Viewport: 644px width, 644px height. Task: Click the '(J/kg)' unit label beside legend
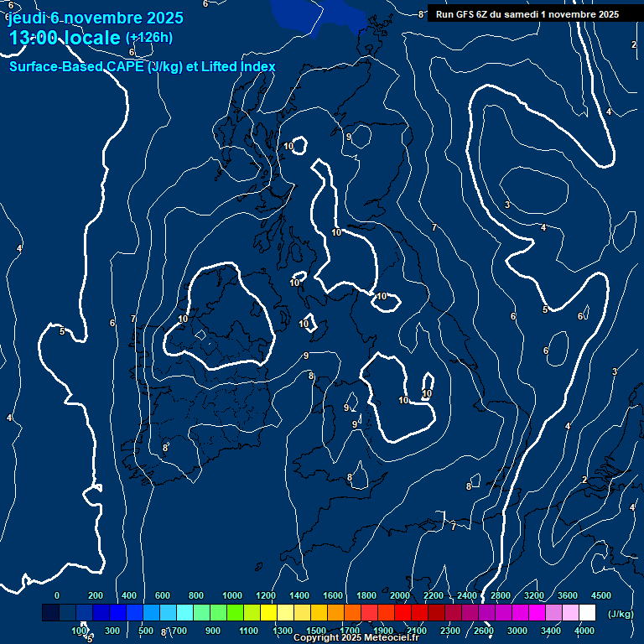coord(621,614)
